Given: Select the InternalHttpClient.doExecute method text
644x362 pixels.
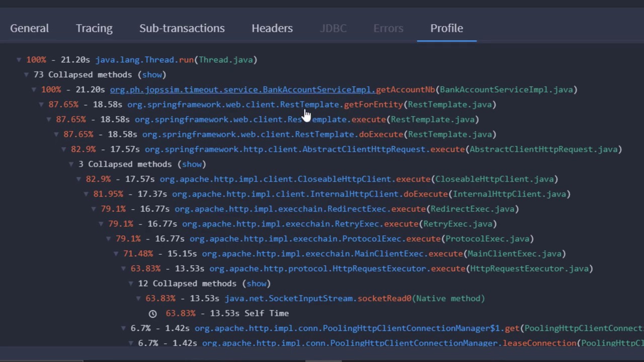Looking at the screenshot, I should pyautogui.click(x=310, y=194).
